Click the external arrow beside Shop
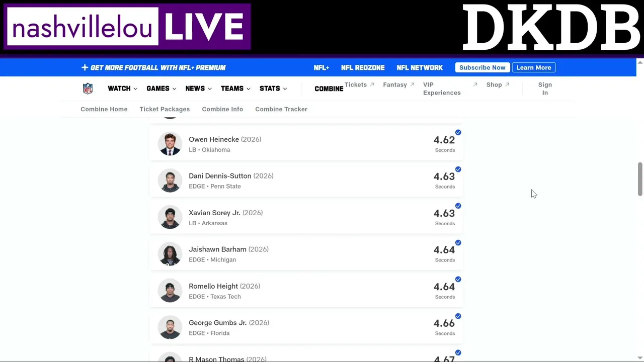 507,84
